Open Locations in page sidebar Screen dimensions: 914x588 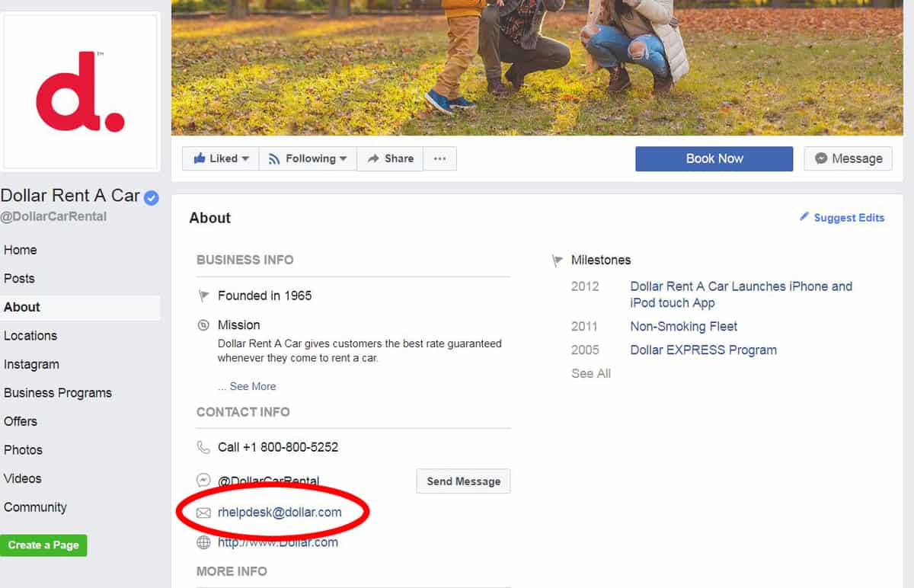pyautogui.click(x=30, y=336)
